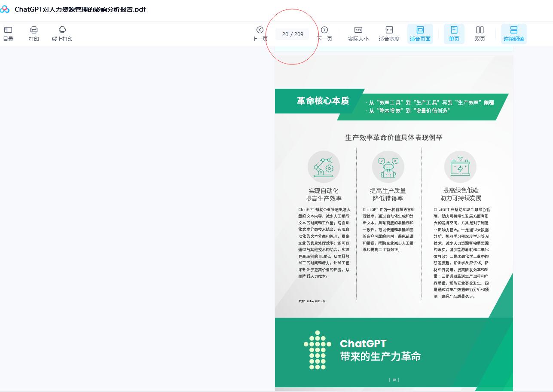This screenshot has height=392, width=553.
Task: Toggle 连续阅读 continuous reading mode
Action: click(513, 34)
